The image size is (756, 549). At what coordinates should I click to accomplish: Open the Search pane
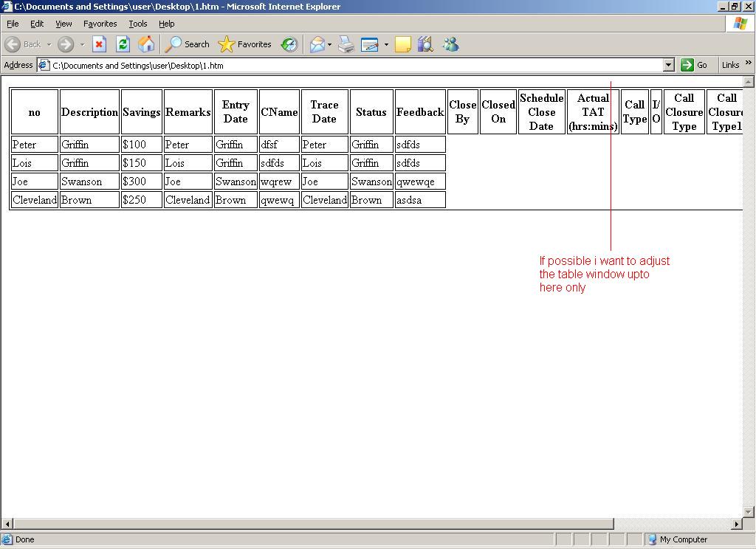187,44
